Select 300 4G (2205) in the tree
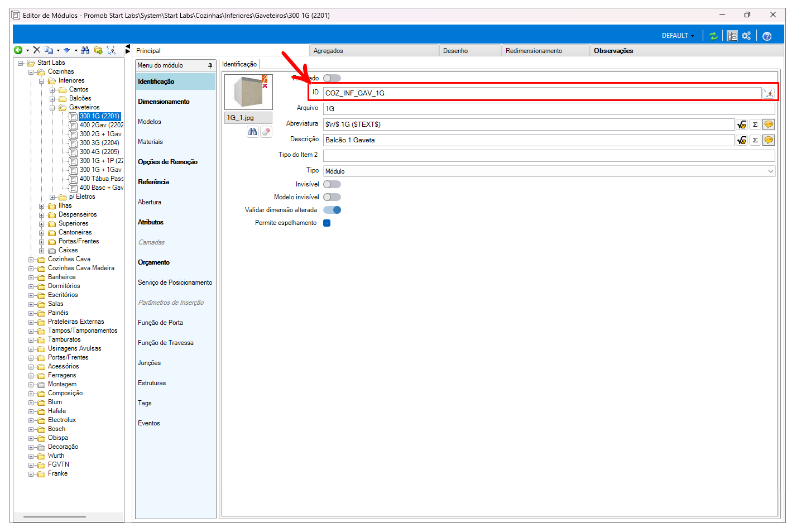 [99, 152]
